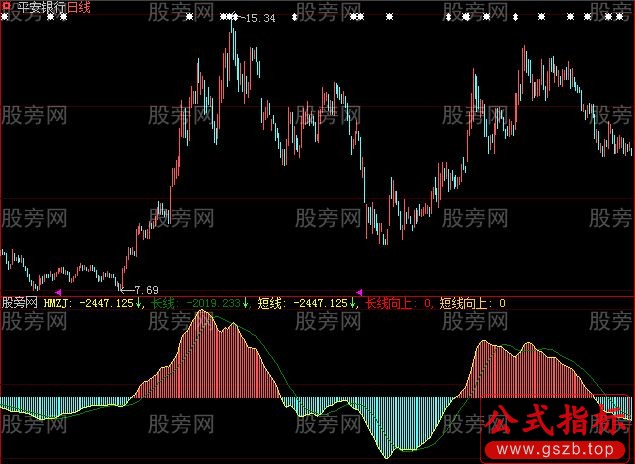Click the rightmost white star marker at top
This screenshot has width=635, height=464.
coord(626,17)
